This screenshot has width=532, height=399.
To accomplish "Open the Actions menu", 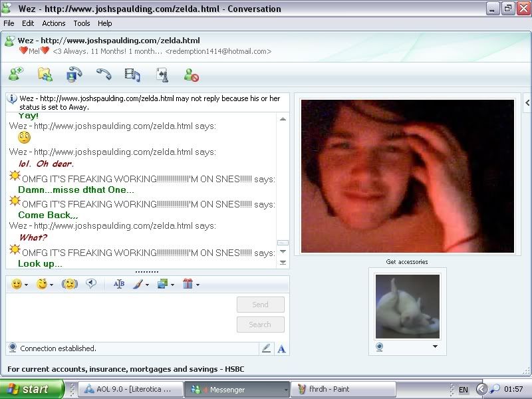I will click(54, 23).
